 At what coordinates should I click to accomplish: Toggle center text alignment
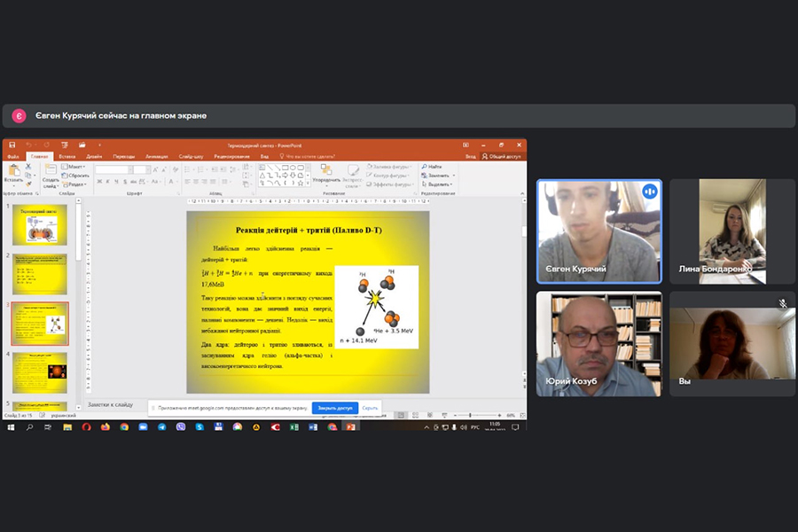[196, 182]
